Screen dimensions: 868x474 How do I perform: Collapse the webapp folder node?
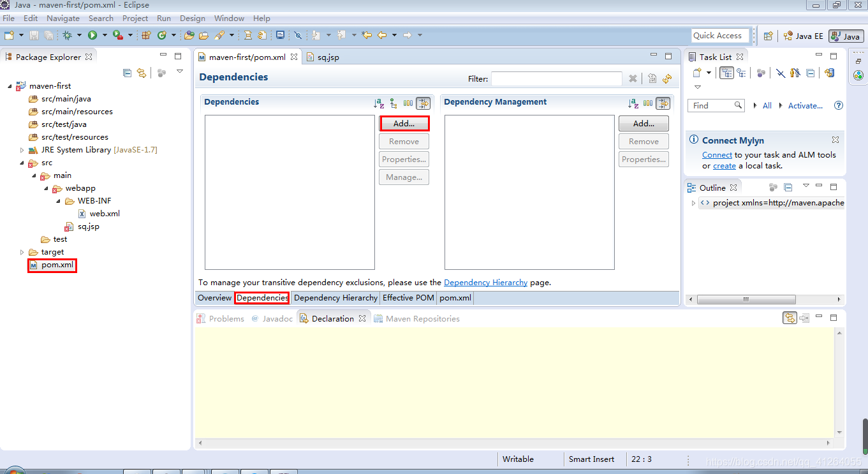pos(46,188)
